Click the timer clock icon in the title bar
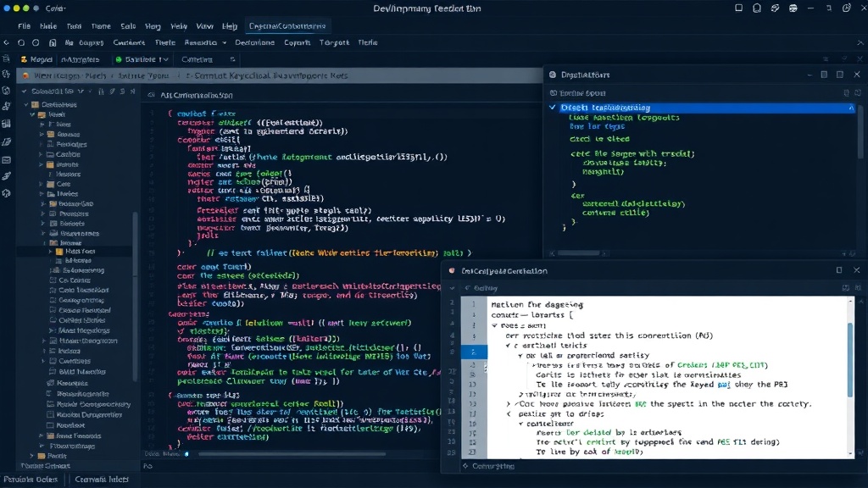868x488 pixels. (847, 8)
